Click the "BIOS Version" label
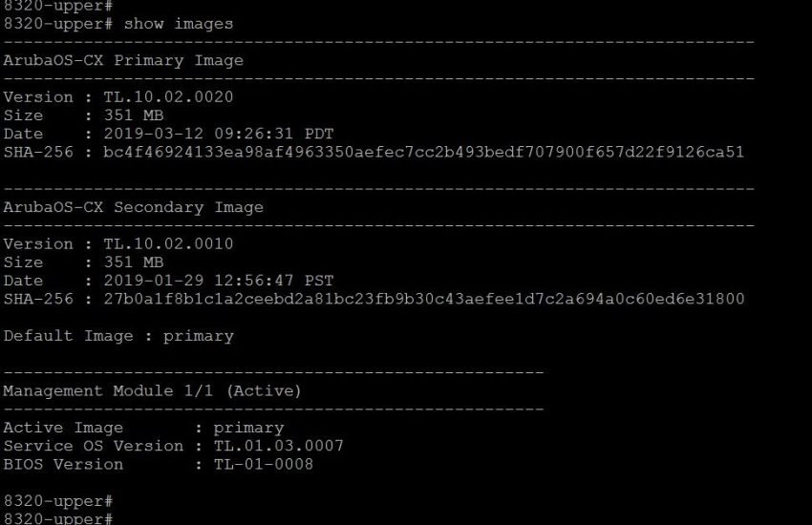Screen dimensions: 812x525 point(63,464)
